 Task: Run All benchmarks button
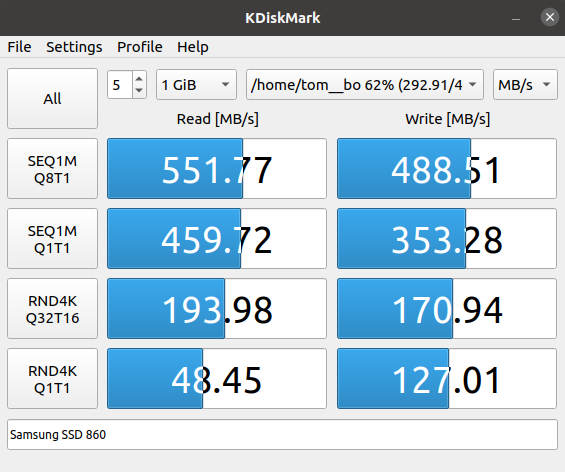(x=53, y=98)
